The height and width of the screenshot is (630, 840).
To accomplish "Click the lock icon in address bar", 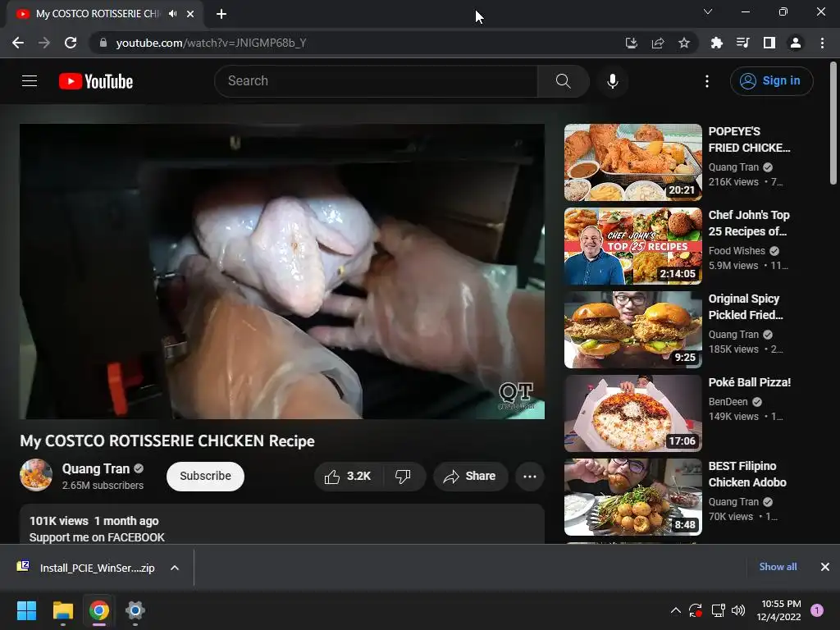I will click(x=103, y=43).
